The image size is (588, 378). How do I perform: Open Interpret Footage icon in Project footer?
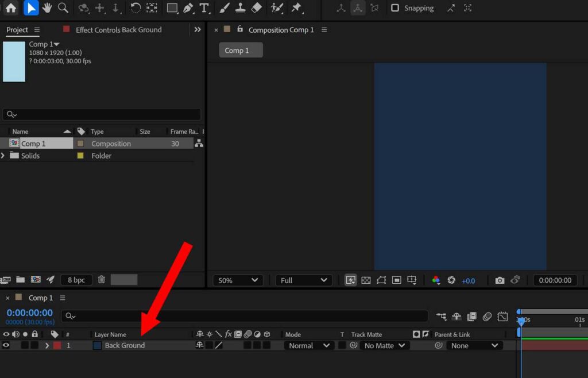pyautogui.click(x=6, y=280)
